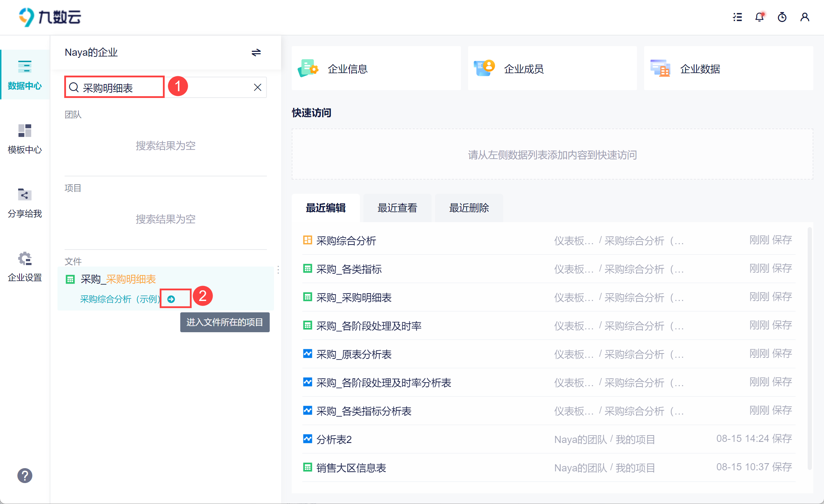
Task: Open 采购_各类指标分析表 from recent list
Action: click(364, 411)
